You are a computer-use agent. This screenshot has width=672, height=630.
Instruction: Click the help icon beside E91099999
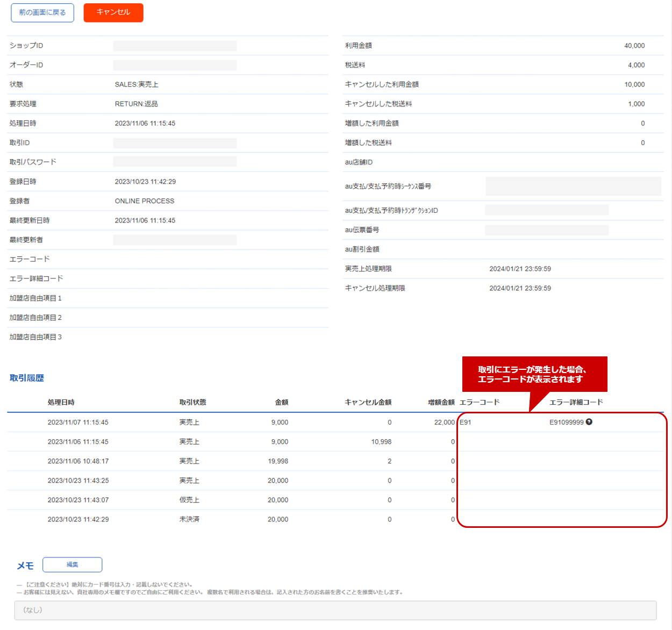coord(589,422)
